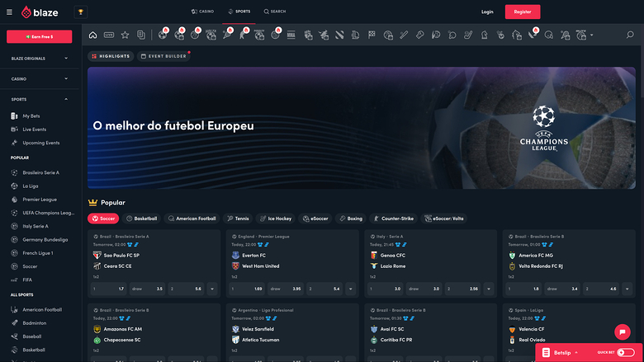Open Upcoming Events in sidebar

pyautogui.click(x=40, y=143)
